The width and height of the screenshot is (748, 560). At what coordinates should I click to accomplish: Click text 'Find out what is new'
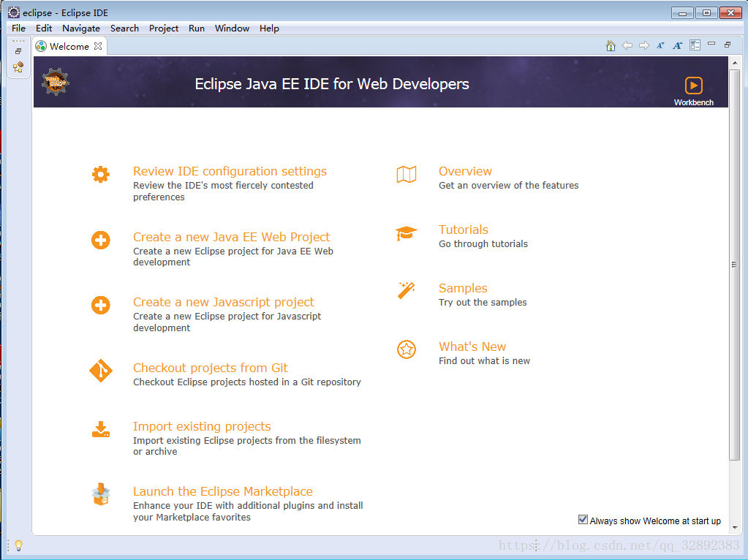tap(484, 361)
